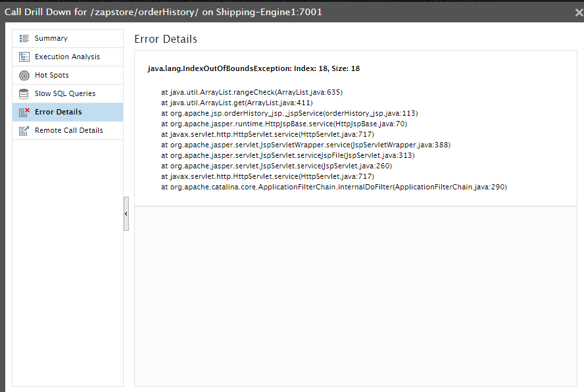Click the ArrayList.rangeCheck stack trace line
The height and width of the screenshot is (392, 584).
(252, 92)
